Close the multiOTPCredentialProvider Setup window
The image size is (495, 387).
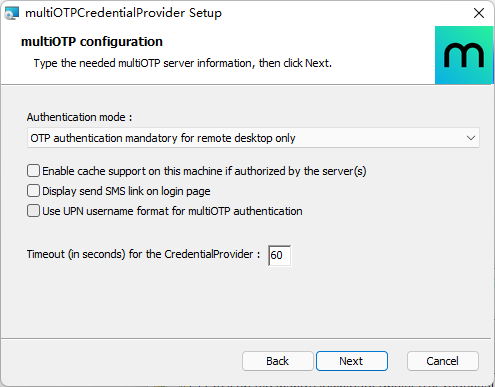tap(479, 13)
